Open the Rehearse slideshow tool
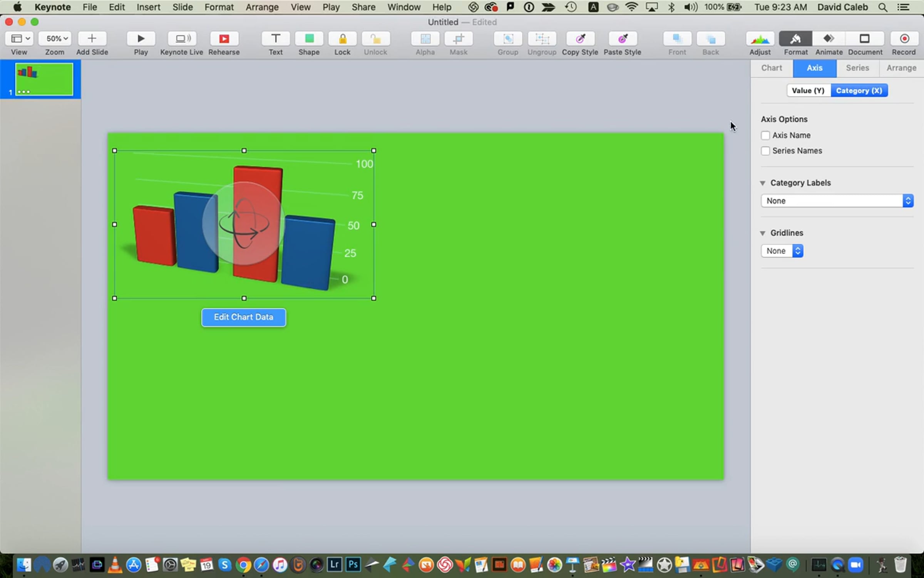924x578 pixels. tap(224, 39)
